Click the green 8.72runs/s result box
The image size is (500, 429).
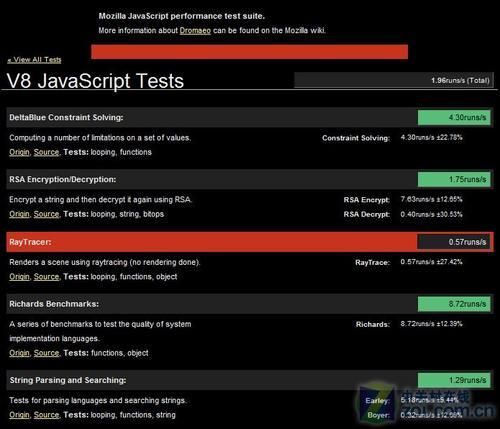[x=454, y=304]
